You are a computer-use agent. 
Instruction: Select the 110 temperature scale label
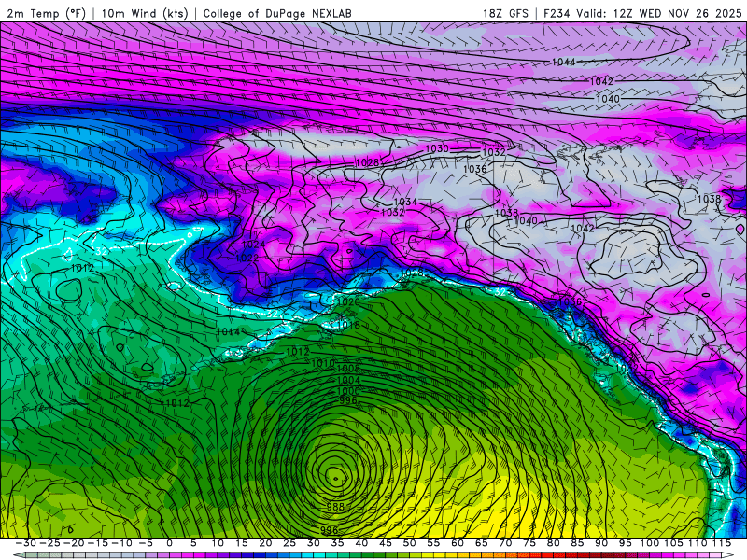point(698,543)
